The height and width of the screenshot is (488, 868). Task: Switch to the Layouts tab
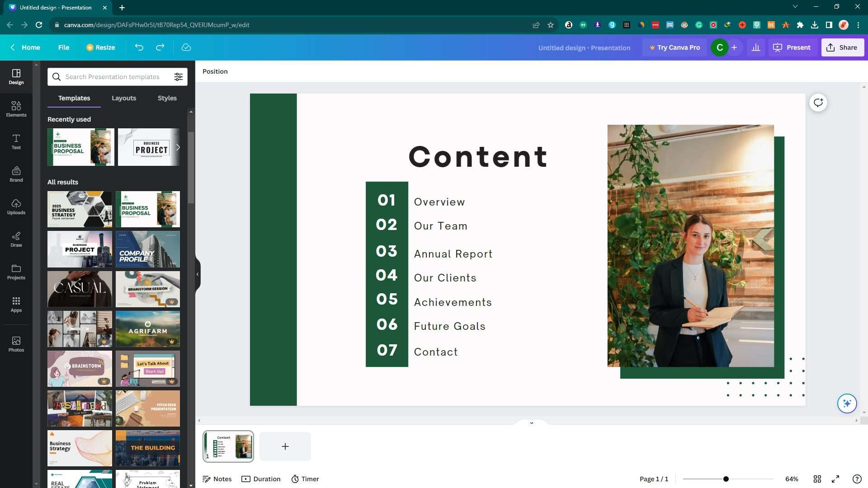coord(123,98)
